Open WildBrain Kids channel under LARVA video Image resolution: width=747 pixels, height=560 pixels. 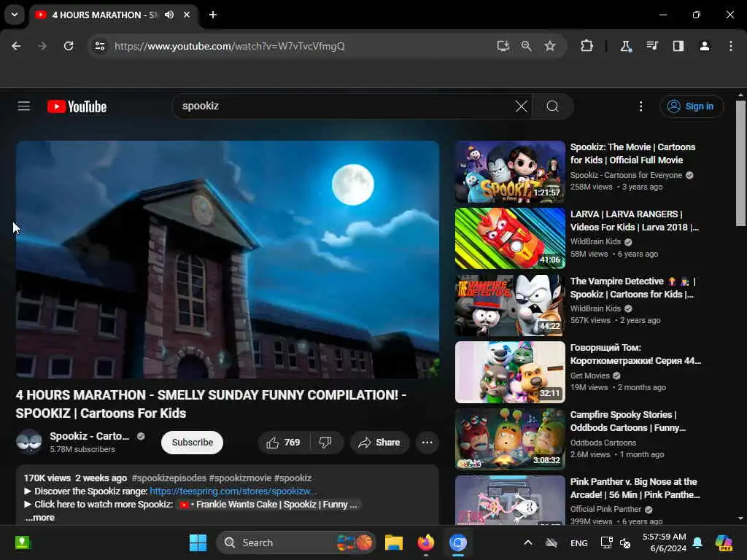tap(595, 241)
